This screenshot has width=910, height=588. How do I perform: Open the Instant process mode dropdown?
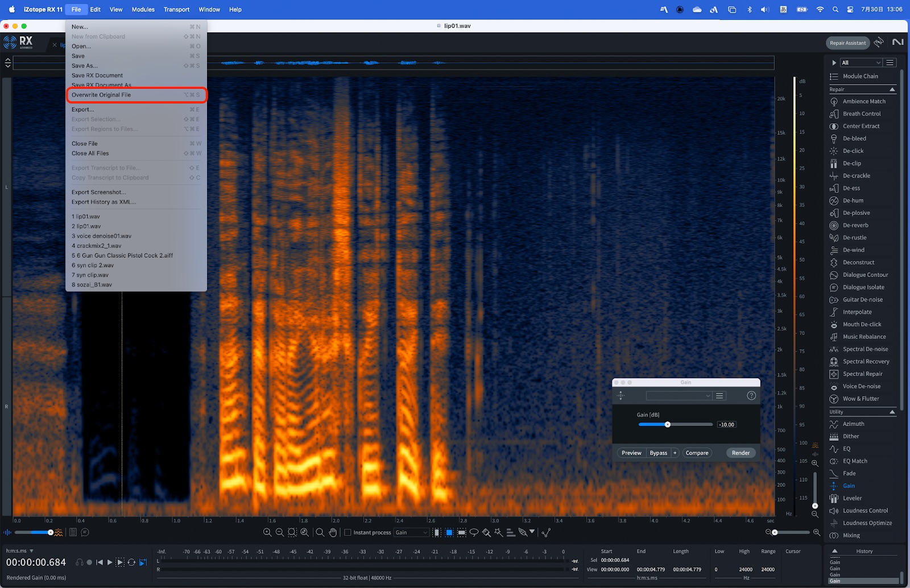point(411,533)
